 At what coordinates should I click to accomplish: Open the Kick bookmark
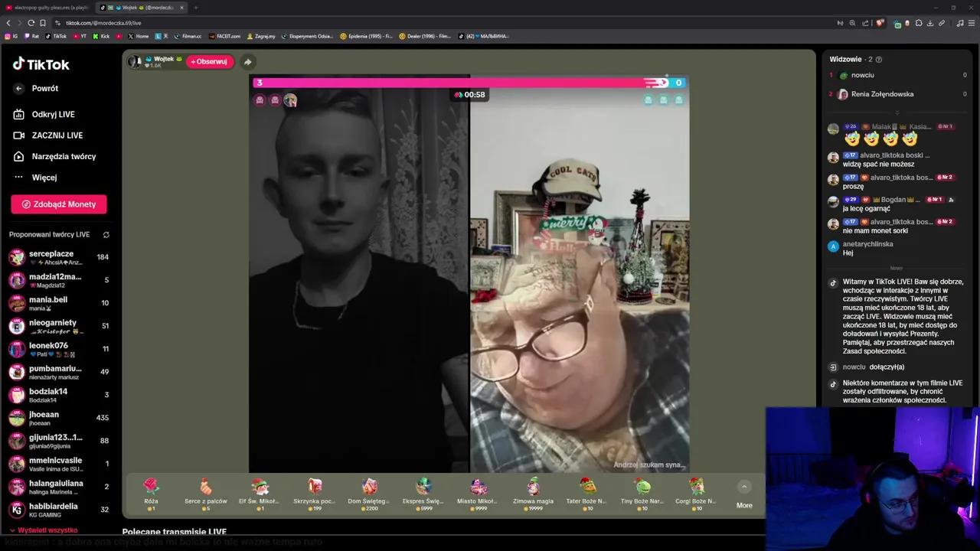pos(102,36)
